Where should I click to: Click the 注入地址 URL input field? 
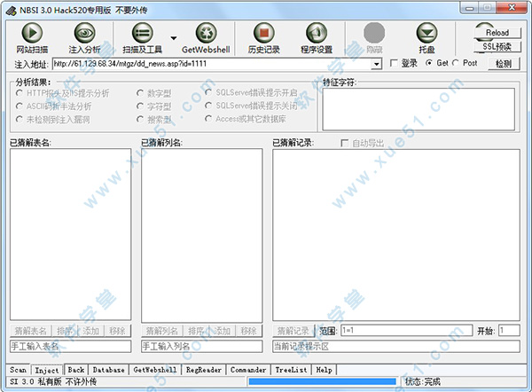point(213,64)
